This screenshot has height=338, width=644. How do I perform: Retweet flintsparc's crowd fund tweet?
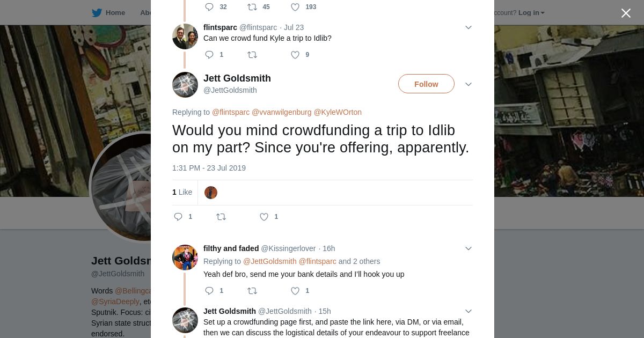[x=252, y=55]
